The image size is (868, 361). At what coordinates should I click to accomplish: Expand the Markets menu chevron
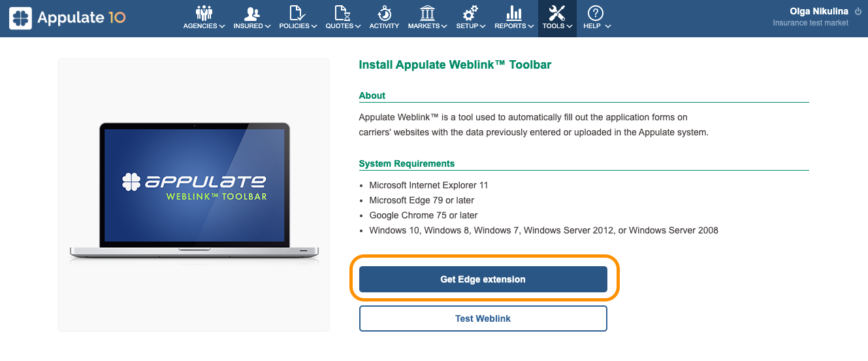pyautogui.click(x=444, y=26)
